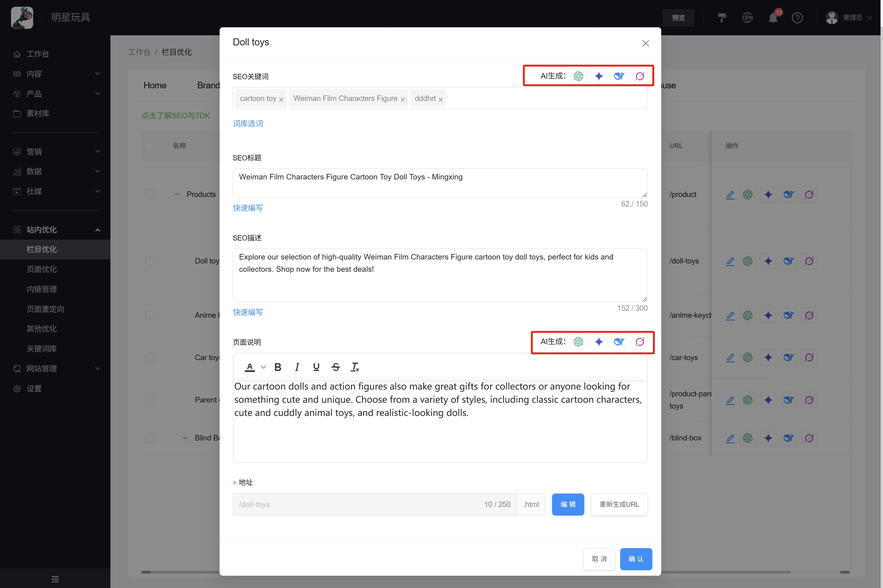Click DeepSeek whale icon in page description AI generate

click(x=619, y=342)
